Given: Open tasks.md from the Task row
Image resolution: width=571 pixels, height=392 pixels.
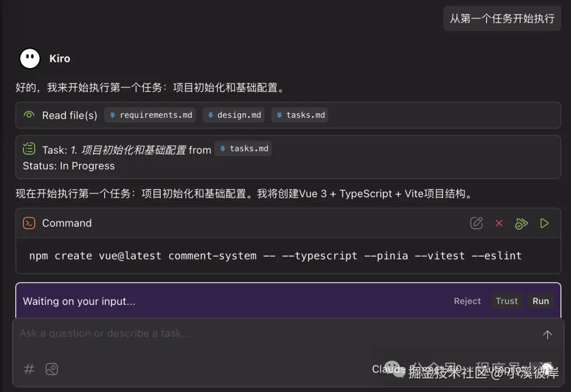Looking at the screenshot, I should 243,148.
